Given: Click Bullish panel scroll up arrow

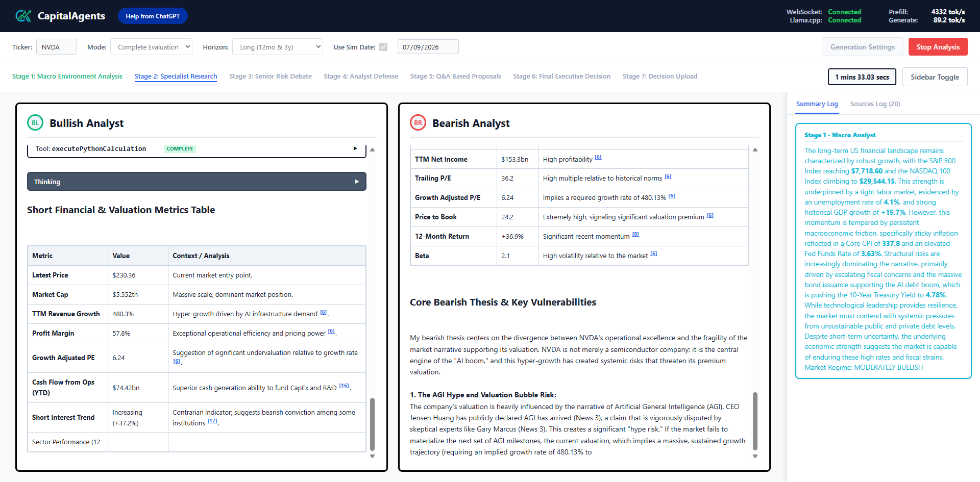Looking at the screenshot, I should click(x=372, y=150).
